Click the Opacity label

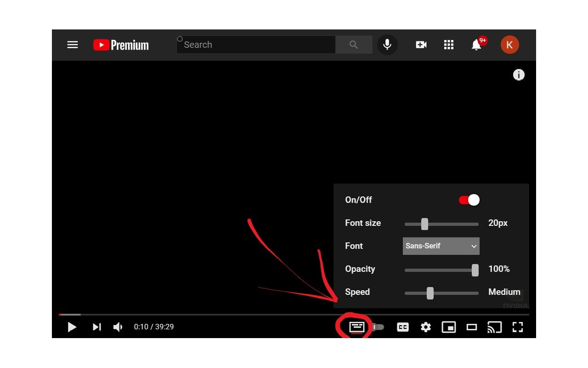point(360,269)
